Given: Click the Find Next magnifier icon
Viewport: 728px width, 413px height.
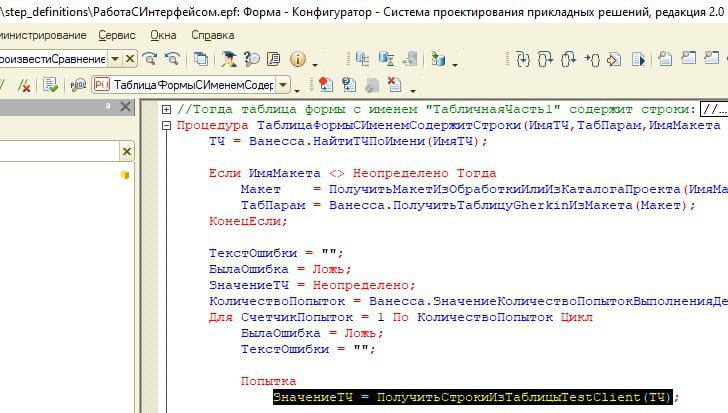Looking at the screenshot, I should 150,59.
